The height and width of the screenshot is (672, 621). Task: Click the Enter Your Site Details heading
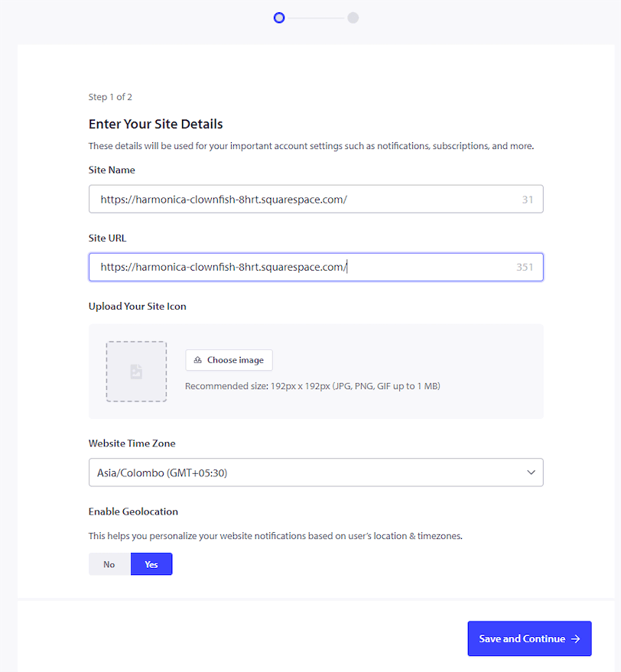click(x=155, y=124)
